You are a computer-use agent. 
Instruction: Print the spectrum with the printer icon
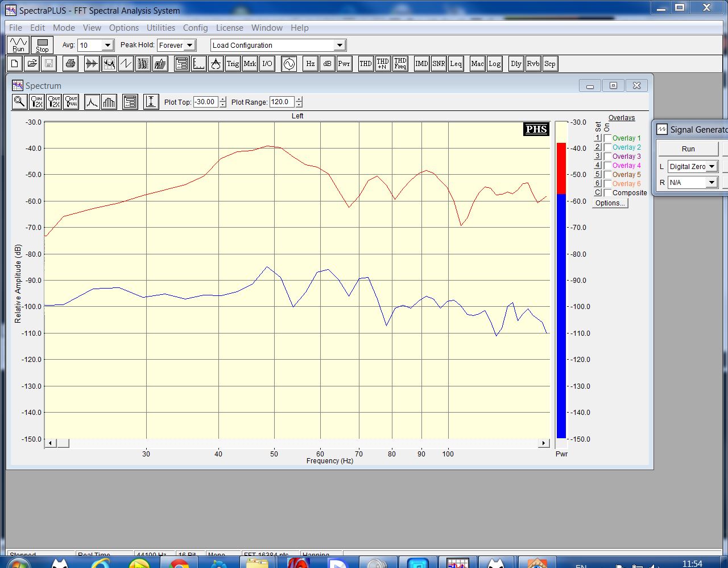pos(71,64)
